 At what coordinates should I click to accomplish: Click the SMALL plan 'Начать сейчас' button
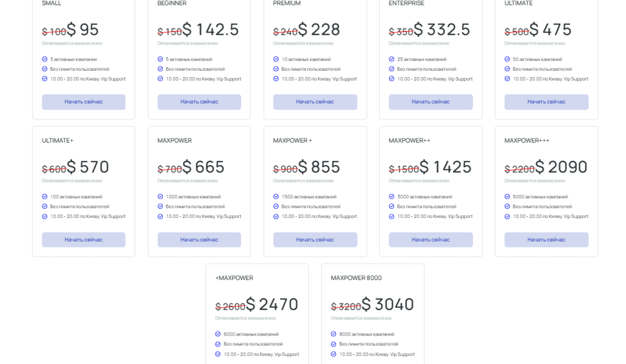point(83,102)
